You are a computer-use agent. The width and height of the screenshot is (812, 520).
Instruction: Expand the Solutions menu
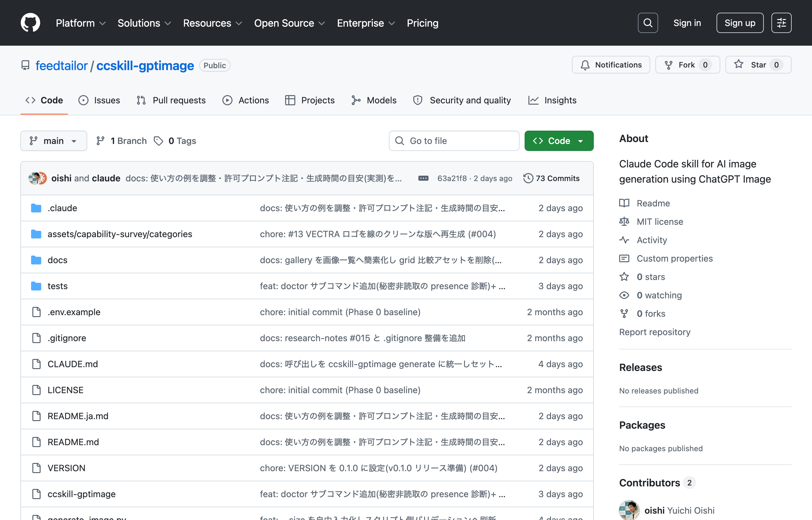click(144, 23)
